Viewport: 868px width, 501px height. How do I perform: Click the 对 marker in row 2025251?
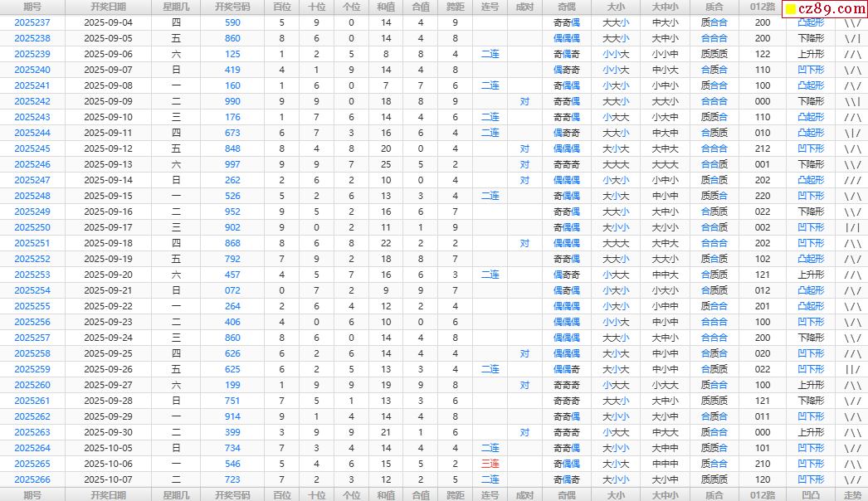click(x=524, y=243)
